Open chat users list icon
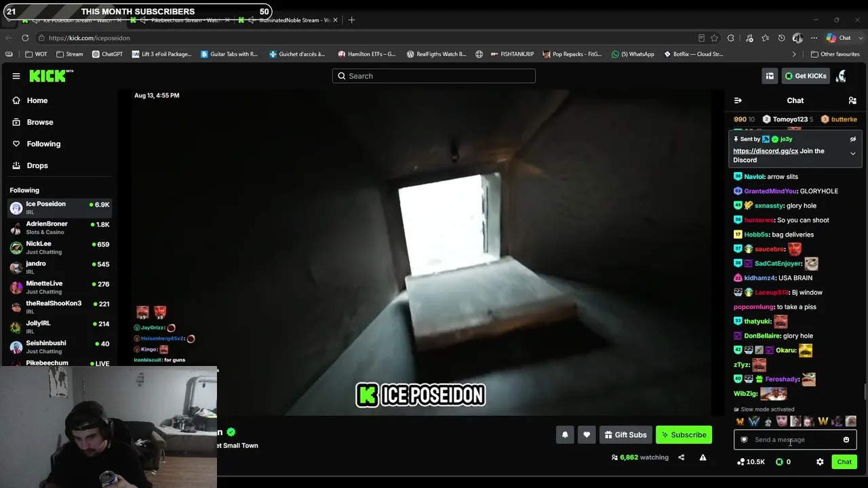 point(852,100)
